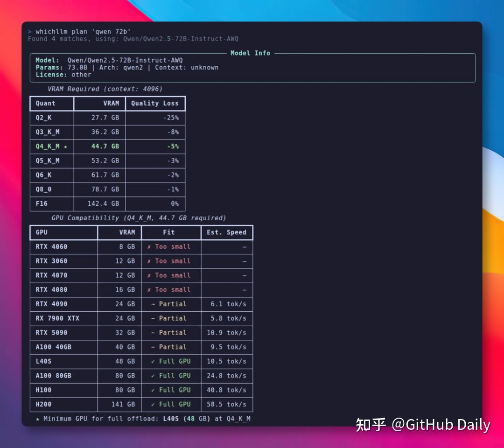Click the Q6_K quant row label
This screenshot has width=504, height=448.
(x=43, y=175)
